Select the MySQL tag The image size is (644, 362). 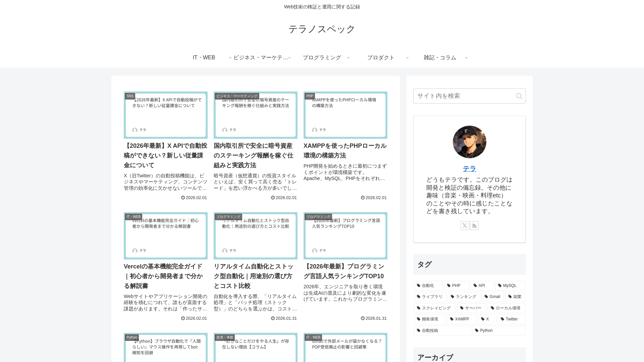tap(509, 286)
